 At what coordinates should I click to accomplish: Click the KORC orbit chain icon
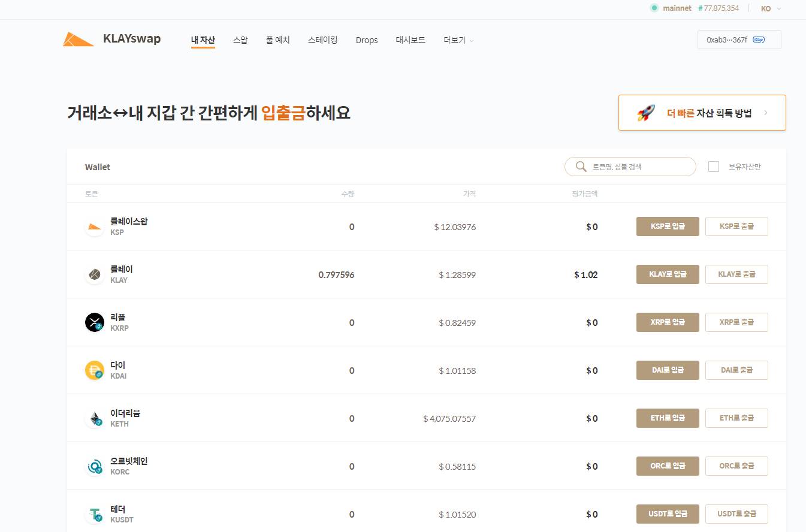95,466
